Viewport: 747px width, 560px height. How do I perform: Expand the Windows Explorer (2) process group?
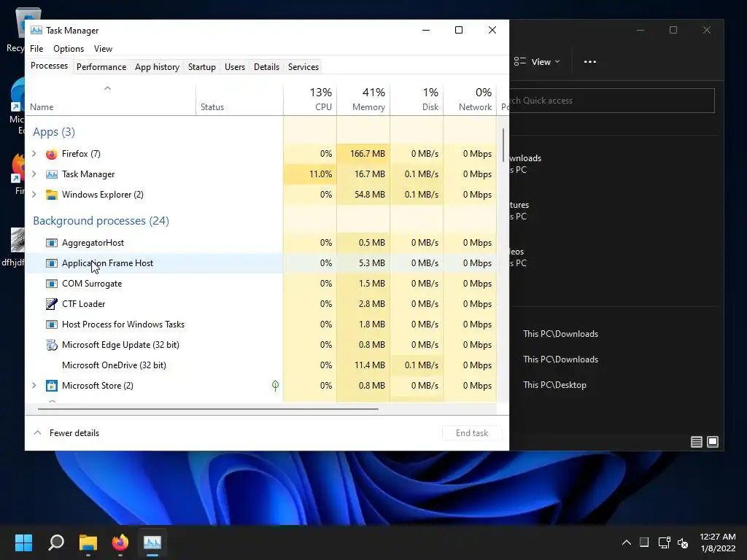pyautogui.click(x=34, y=195)
